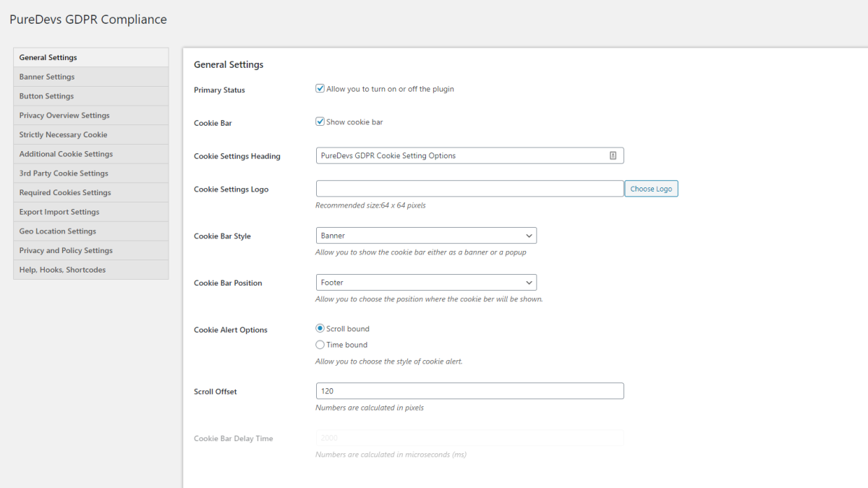The width and height of the screenshot is (868, 488).
Task: Click icon inside Cookie Settings Heading field
Action: point(613,155)
